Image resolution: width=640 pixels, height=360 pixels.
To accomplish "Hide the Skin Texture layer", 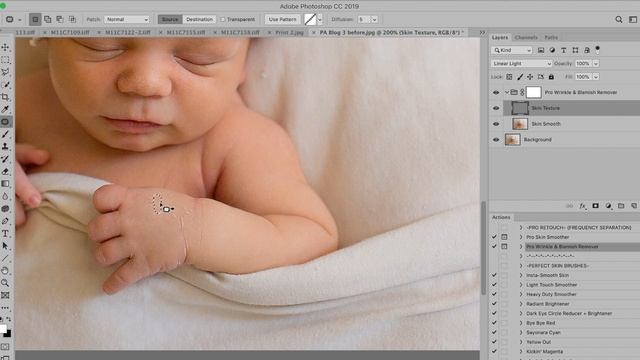I will point(496,108).
